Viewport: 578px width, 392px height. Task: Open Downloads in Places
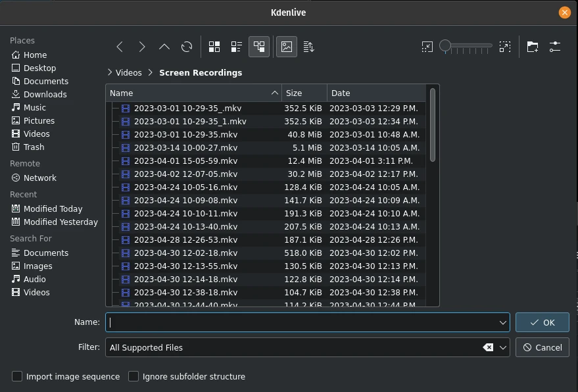click(39, 95)
